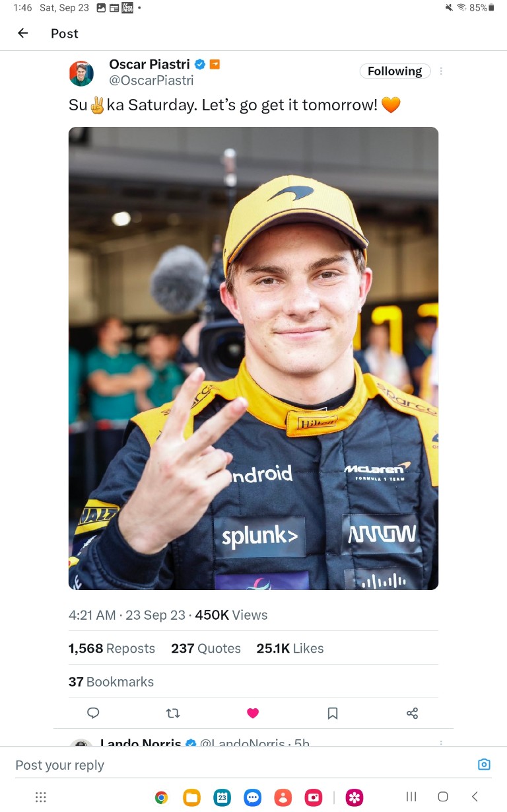
Task: Open the Piastri photo full screen
Action: click(253, 358)
